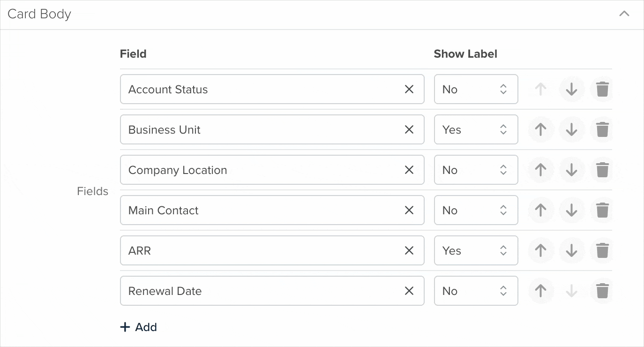The image size is (644, 347).
Task: Delete the Main Contact field row
Action: click(602, 210)
